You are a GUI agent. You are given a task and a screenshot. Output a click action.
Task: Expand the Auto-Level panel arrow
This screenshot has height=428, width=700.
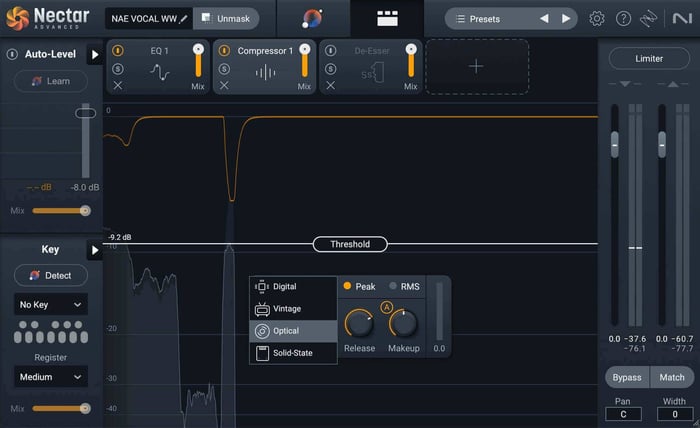95,54
